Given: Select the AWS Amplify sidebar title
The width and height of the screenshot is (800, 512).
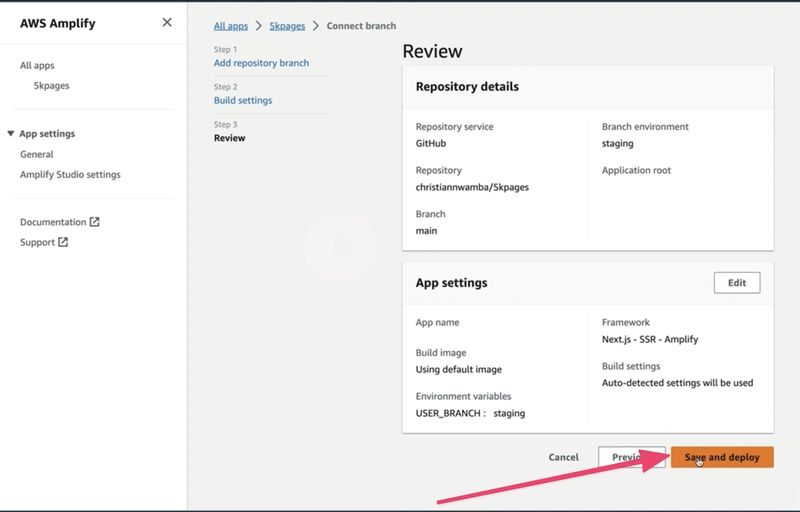Looking at the screenshot, I should pyautogui.click(x=58, y=23).
